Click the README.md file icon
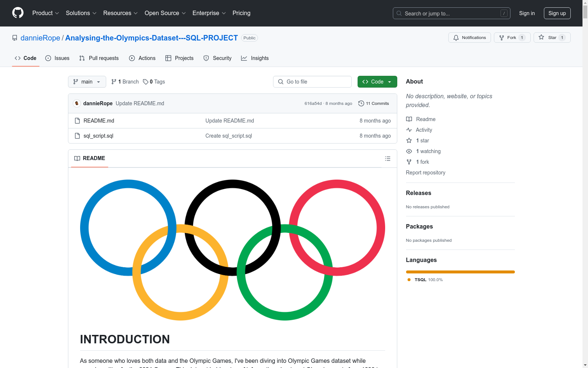This screenshot has width=588, height=368. [x=77, y=121]
